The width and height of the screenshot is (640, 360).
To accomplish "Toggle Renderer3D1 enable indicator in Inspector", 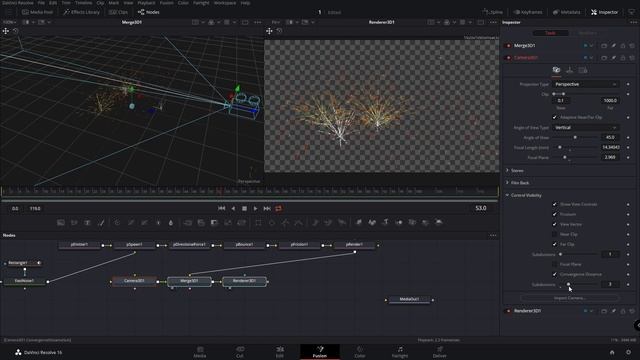I will click(508, 311).
